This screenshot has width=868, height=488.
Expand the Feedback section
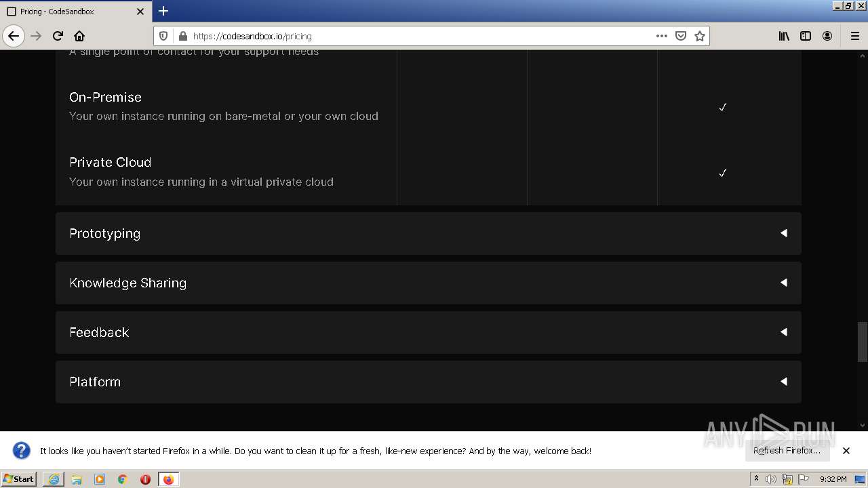click(x=429, y=332)
